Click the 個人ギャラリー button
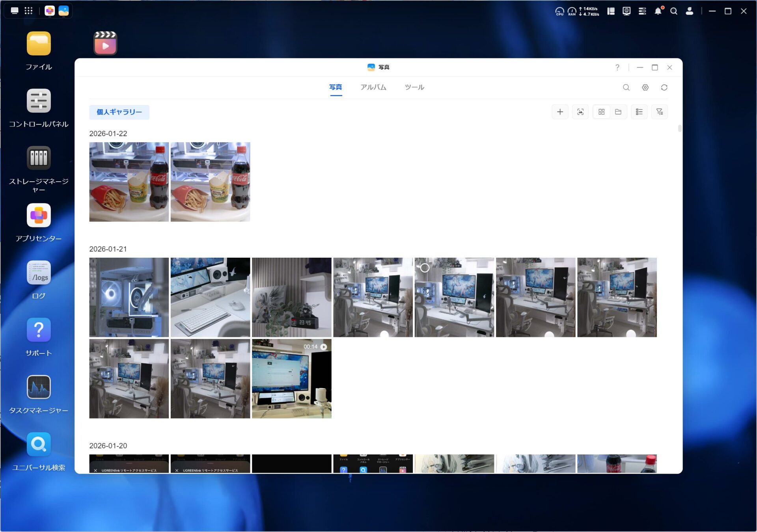The width and height of the screenshot is (757, 532). [119, 112]
